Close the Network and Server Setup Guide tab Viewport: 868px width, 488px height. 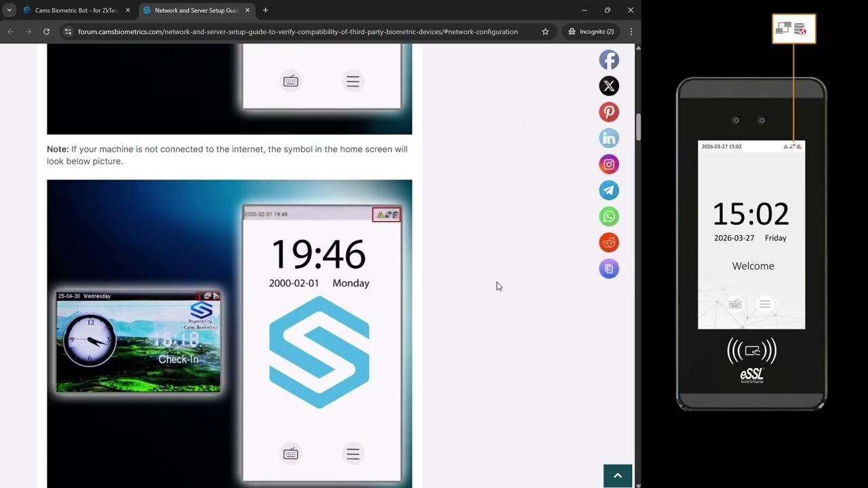coord(247,10)
